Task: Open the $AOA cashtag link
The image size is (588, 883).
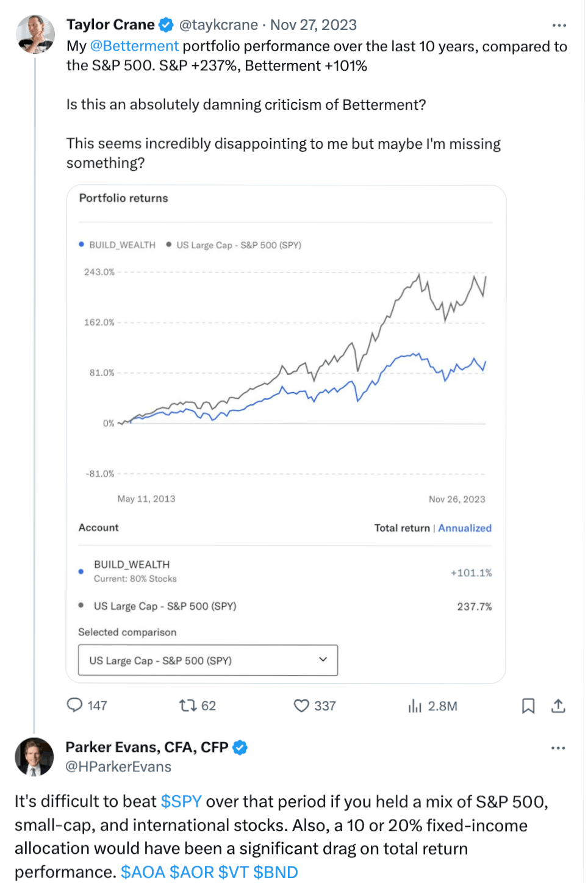Action: [143, 872]
